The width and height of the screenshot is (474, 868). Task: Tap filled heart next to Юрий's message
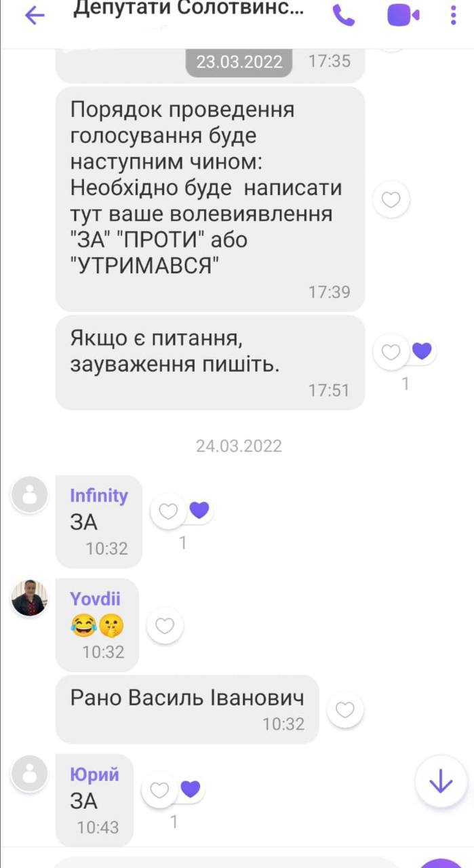[191, 789]
